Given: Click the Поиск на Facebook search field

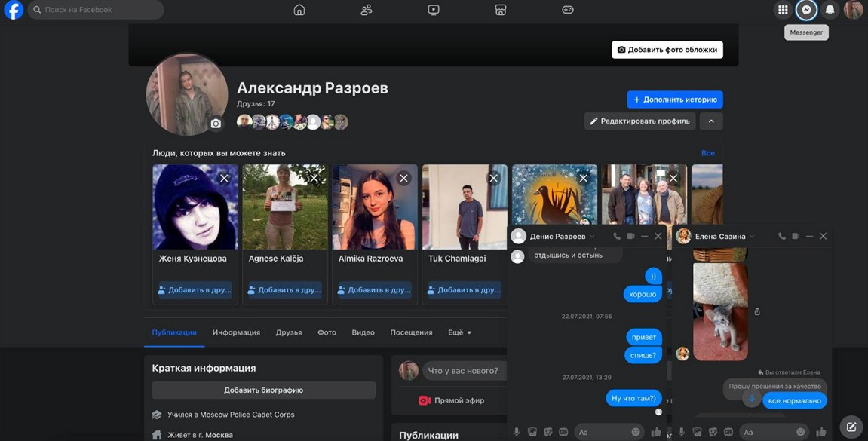Looking at the screenshot, I should [96, 10].
